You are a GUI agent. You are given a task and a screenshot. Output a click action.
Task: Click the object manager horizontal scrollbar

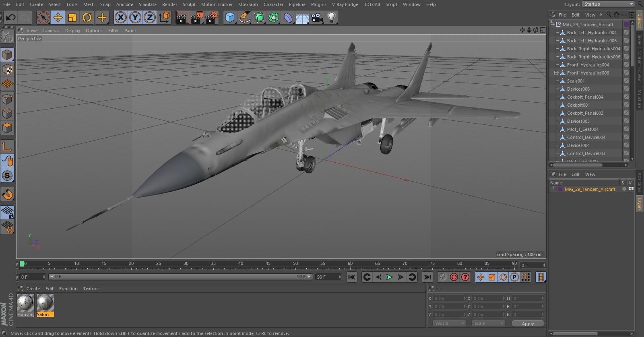point(578,165)
